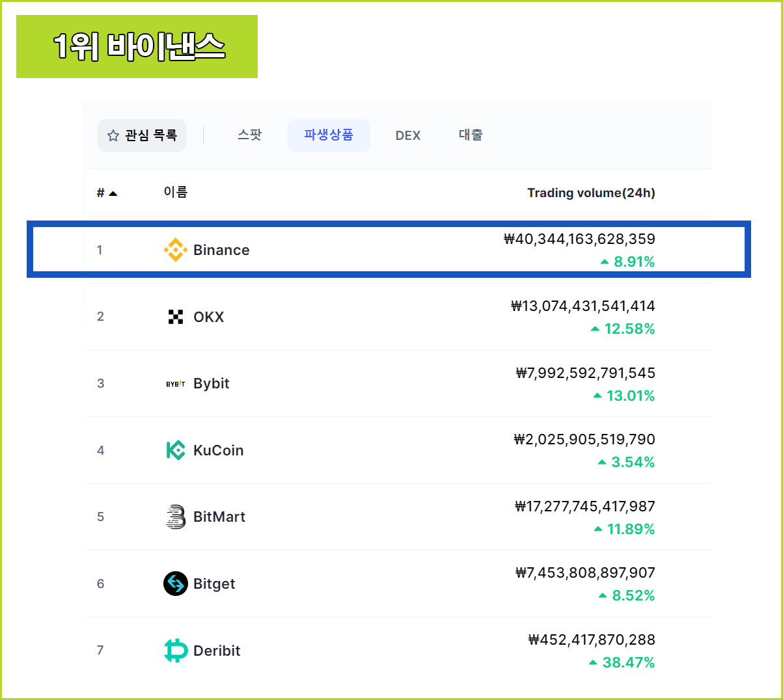The image size is (783, 700).
Task: Click rank number 2 in OKX row
Action: click(100, 317)
